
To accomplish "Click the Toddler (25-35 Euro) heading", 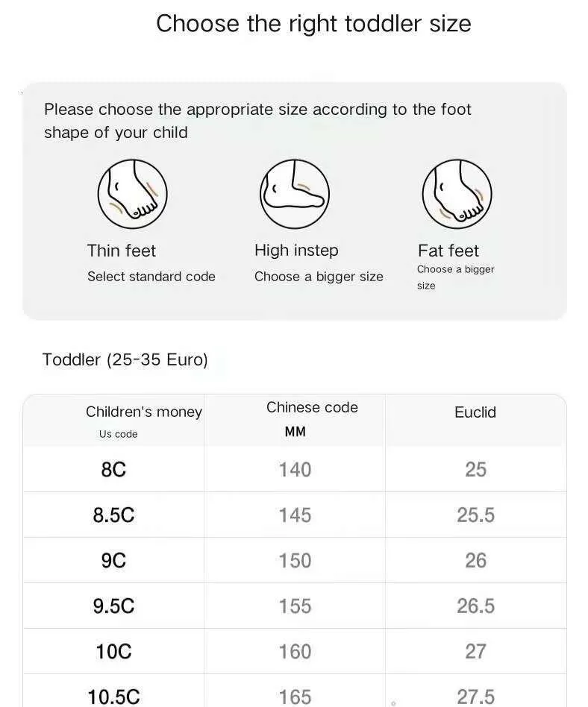I will 125,359.
